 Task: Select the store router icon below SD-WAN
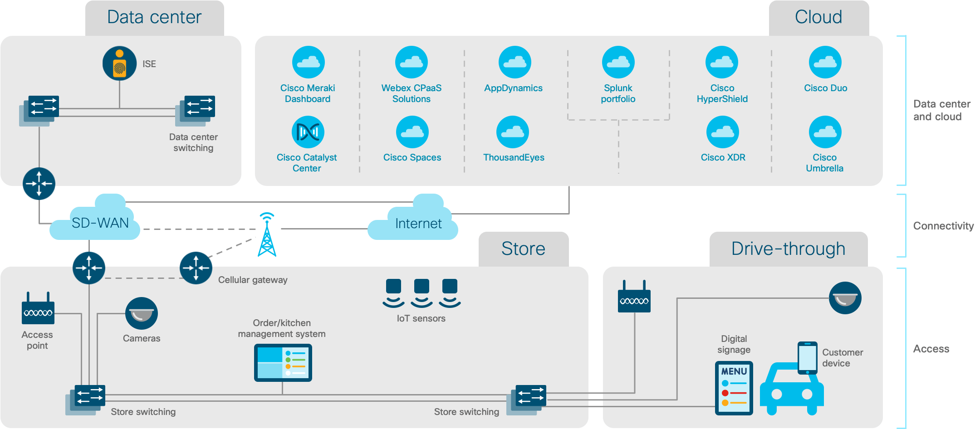(89, 268)
